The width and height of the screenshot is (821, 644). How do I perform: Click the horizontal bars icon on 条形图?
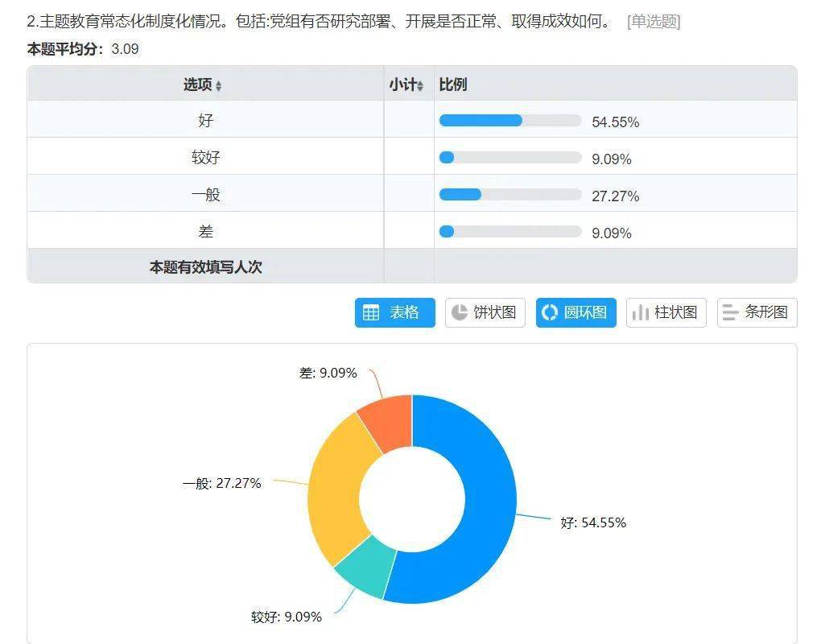click(731, 312)
